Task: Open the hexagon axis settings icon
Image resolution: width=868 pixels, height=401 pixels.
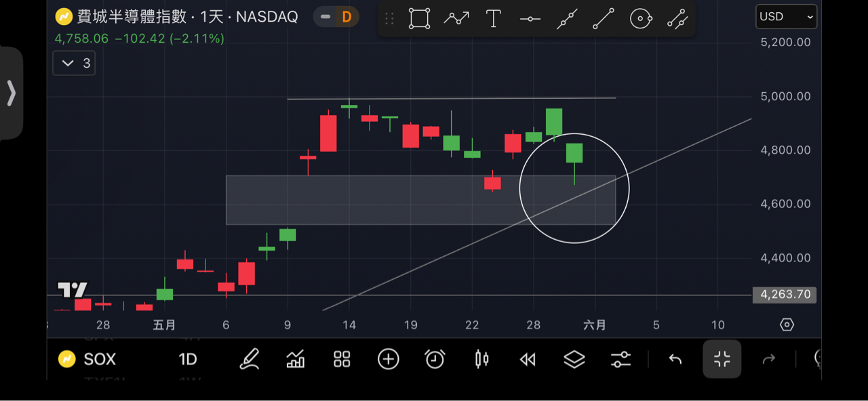Action: (787, 324)
